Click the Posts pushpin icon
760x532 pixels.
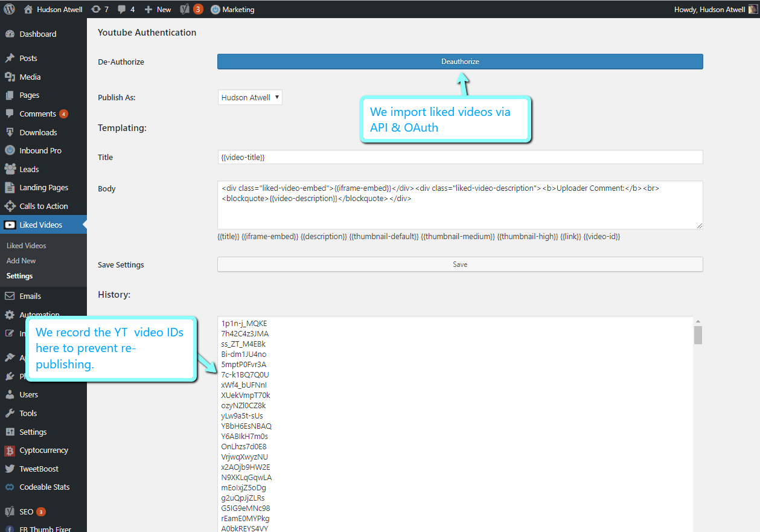[10, 58]
